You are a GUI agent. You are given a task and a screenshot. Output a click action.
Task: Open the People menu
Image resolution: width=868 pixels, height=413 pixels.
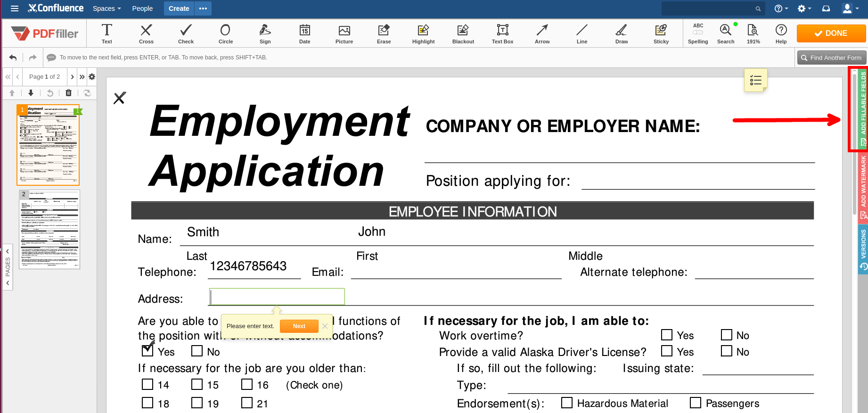(x=142, y=8)
